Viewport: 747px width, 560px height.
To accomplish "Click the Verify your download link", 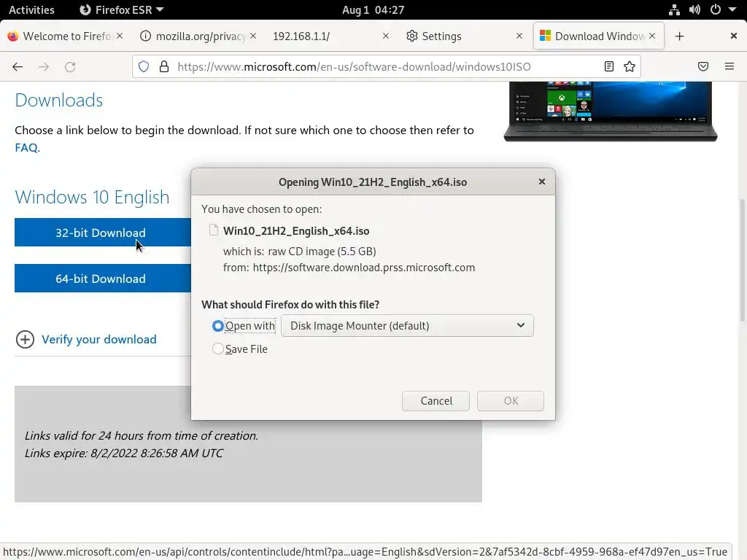I will 99,340.
